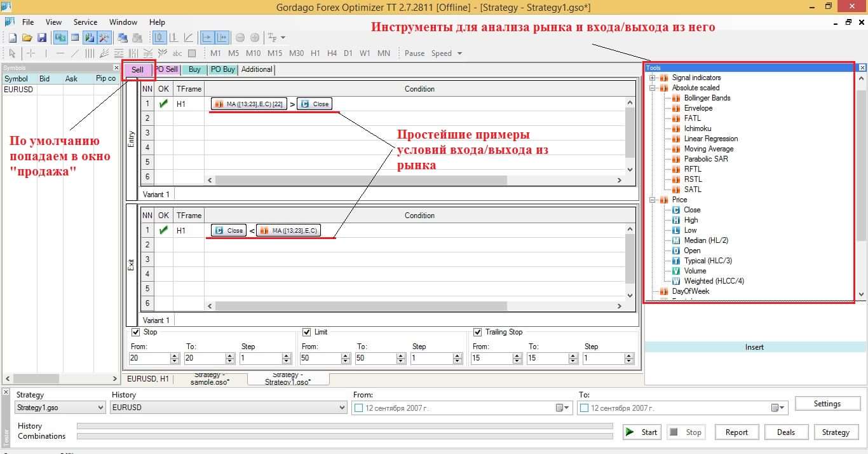Open the Service menu

click(x=86, y=22)
